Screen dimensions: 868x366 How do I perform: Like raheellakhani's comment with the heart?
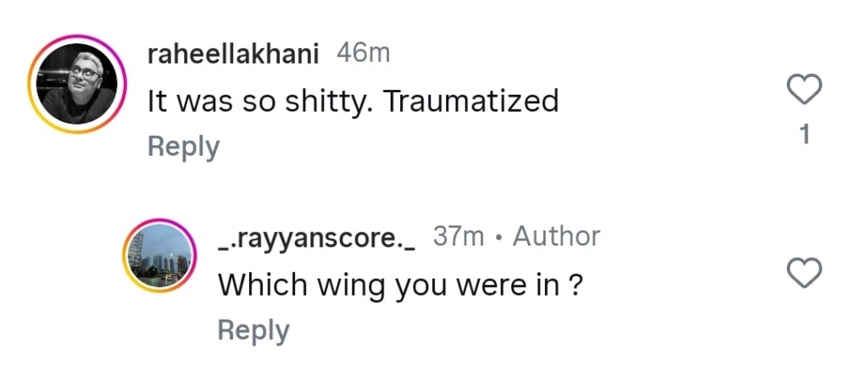coord(805,89)
